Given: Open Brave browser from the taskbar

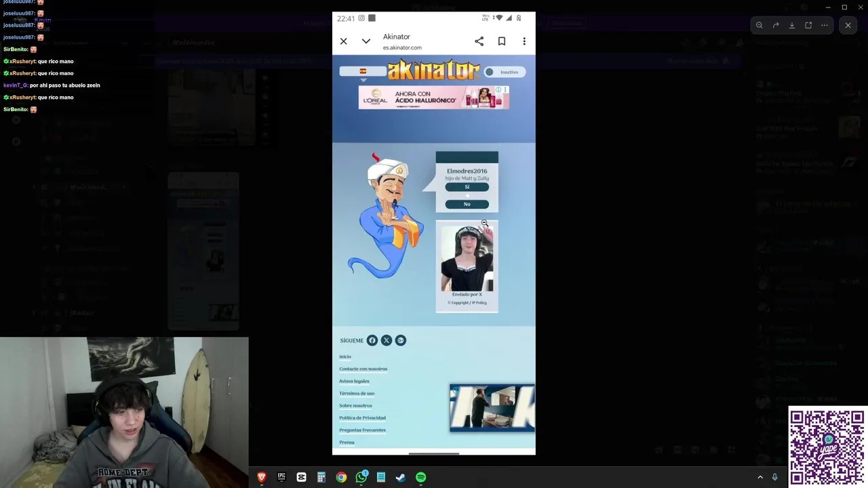Looking at the screenshot, I should click(x=262, y=477).
